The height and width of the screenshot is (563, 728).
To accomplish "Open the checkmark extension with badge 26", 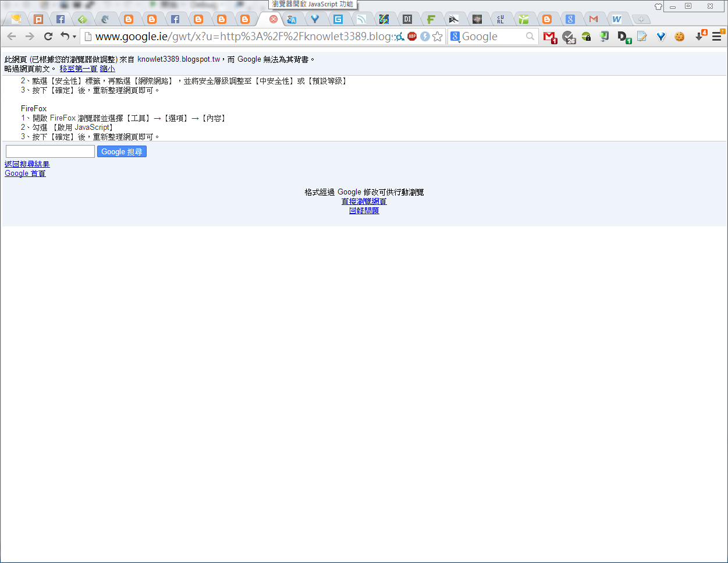I will point(569,37).
